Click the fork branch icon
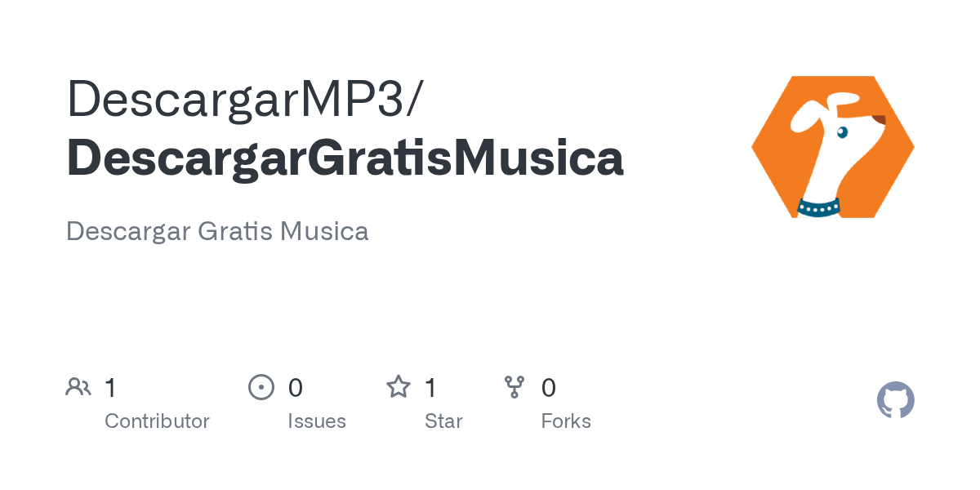The image size is (980, 490). tap(514, 387)
